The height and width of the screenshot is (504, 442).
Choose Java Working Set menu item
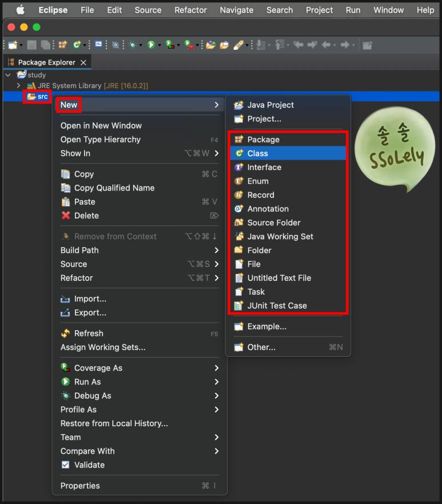click(288, 236)
